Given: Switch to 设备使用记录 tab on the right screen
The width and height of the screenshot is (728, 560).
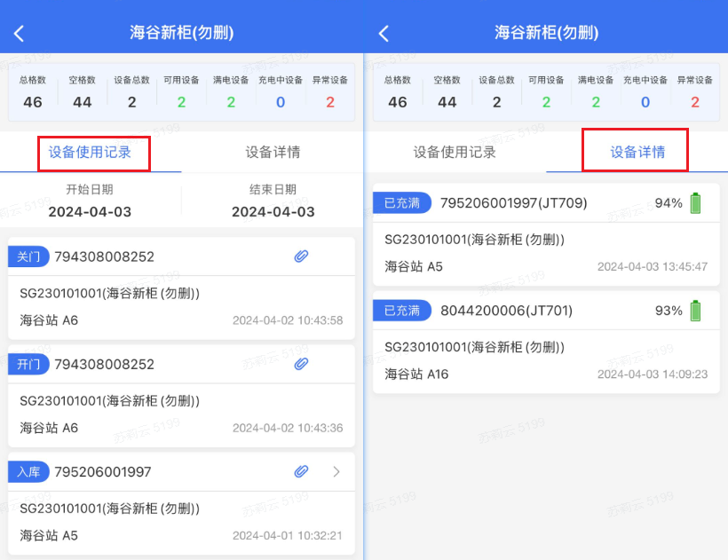Looking at the screenshot, I should click(455, 152).
